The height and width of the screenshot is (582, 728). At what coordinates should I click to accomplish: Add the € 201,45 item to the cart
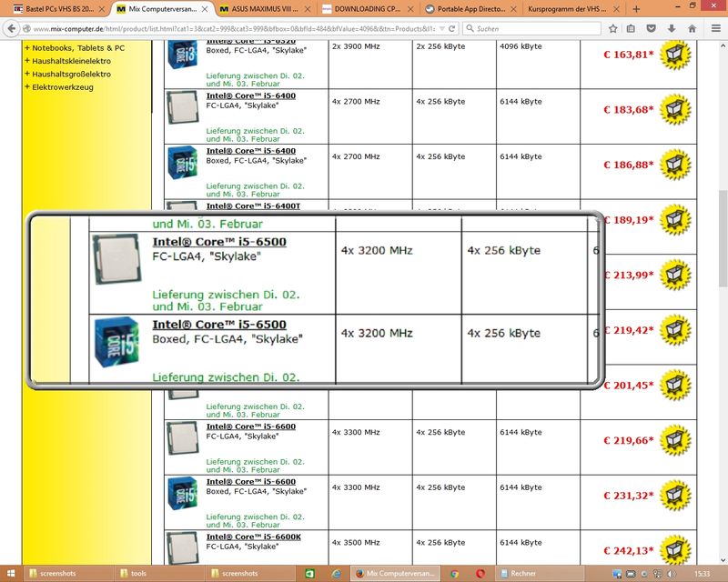pyautogui.click(x=675, y=386)
